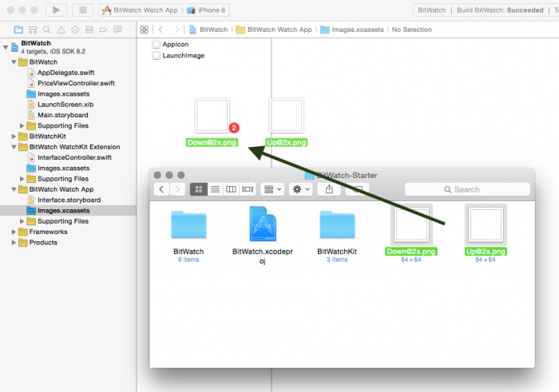Open the Breakpoint navigator
This screenshot has height=392, width=559.
coord(103,30)
